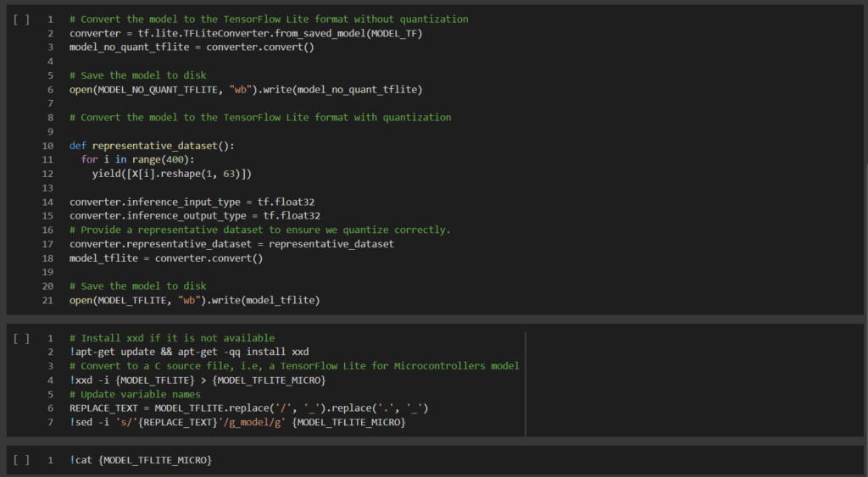This screenshot has height=477, width=868.
Task: Run the TensorFlow Lite conversion cell
Action: 21,19
